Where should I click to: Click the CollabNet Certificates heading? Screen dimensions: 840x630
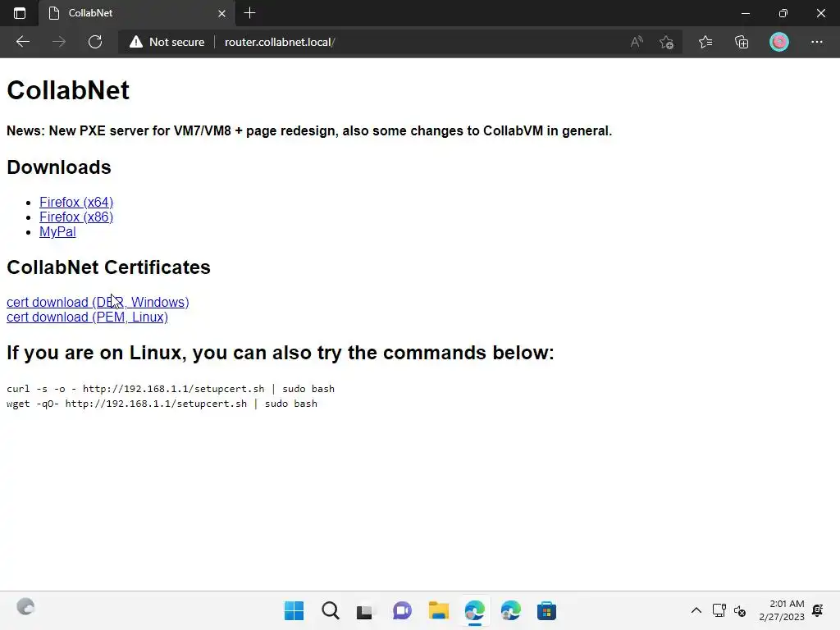pos(108,267)
